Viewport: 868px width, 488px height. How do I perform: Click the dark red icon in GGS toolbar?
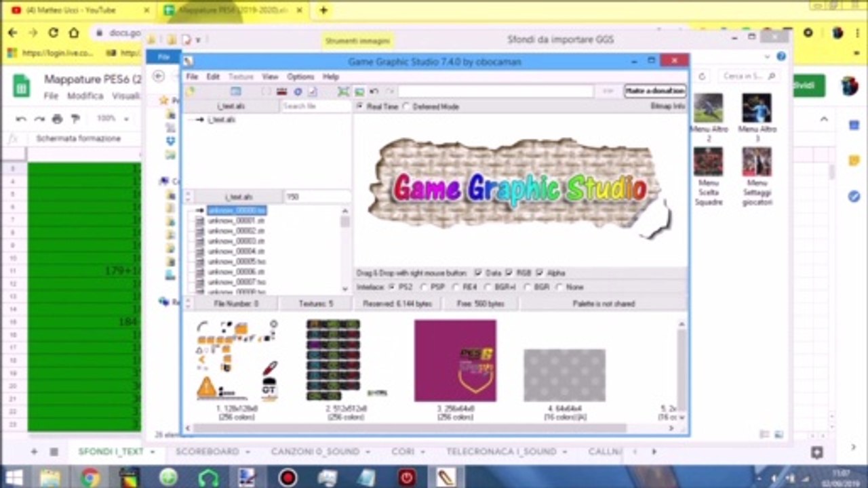pyautogui.click(x=281, y=91)
